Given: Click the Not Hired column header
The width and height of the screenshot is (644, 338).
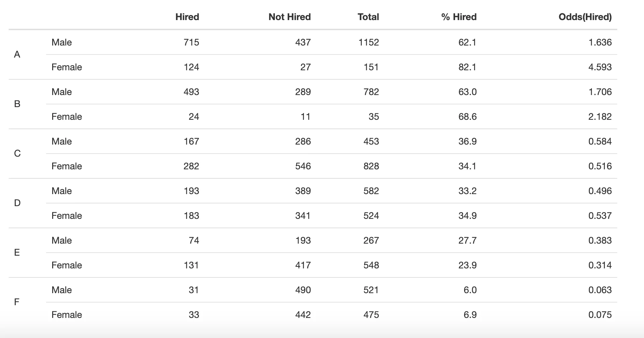Looking at the screenshot, I should [289, 17].
